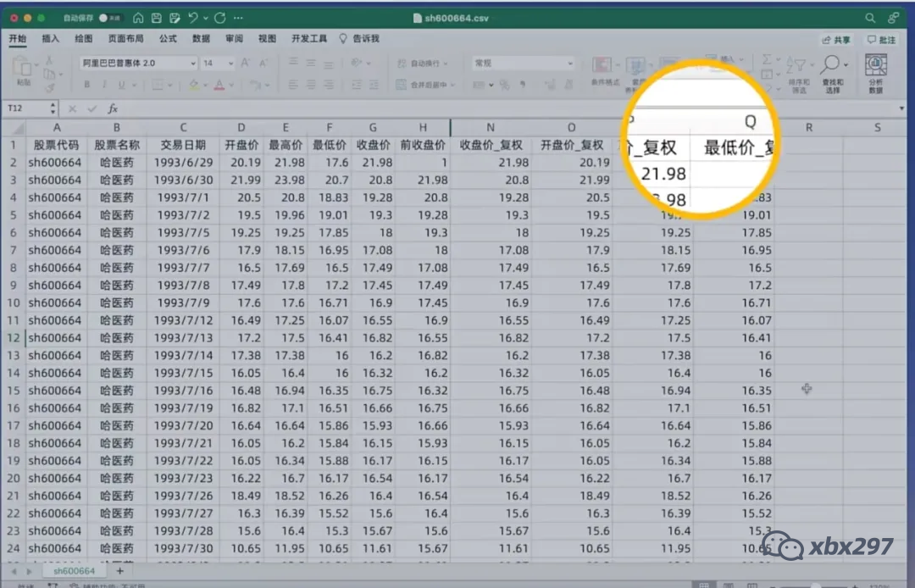Switch to the 插入 ribbon tab
The width and height of the screenshot is (915, 588).
click(x=51, y=38)
